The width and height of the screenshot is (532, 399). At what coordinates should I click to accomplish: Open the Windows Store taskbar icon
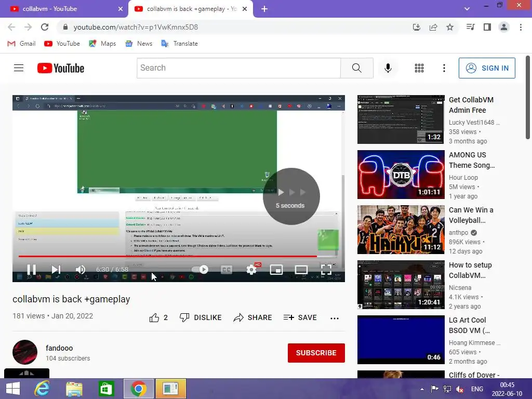coord(106,389)
